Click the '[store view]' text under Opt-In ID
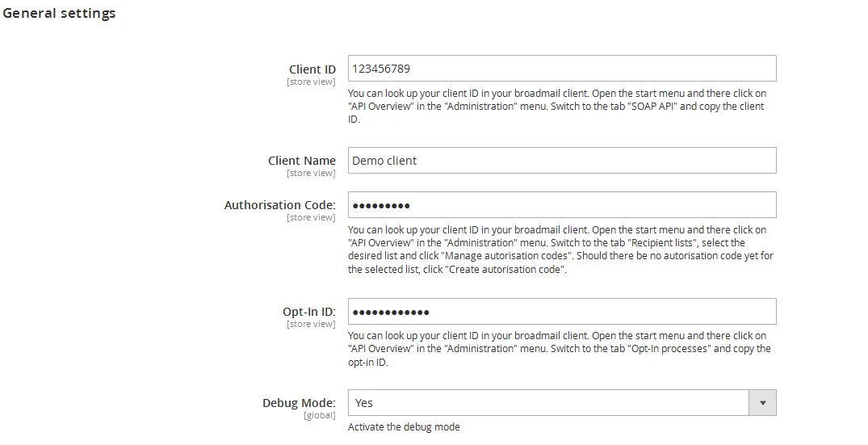Viewport: 868px width, 445px height. pos(311,325)
